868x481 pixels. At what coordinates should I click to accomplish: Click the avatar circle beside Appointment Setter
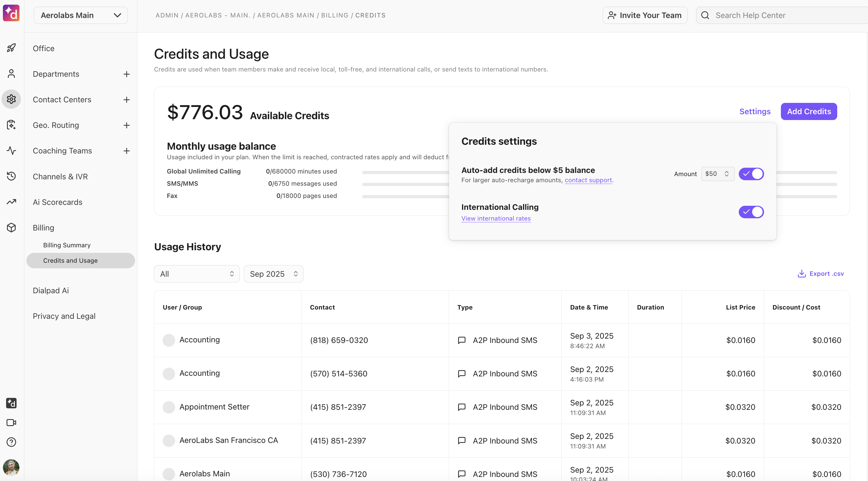point(169,407)
